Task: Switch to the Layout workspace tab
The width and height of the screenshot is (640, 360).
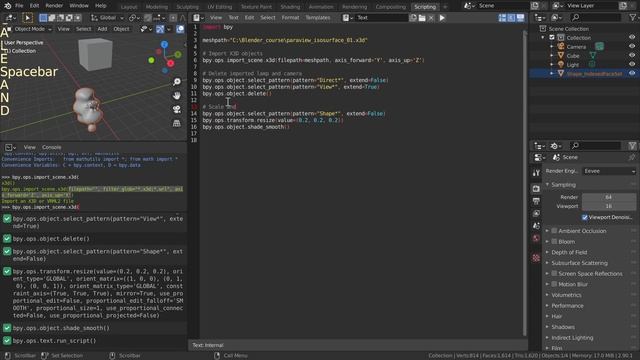Action: pos(129,7)
